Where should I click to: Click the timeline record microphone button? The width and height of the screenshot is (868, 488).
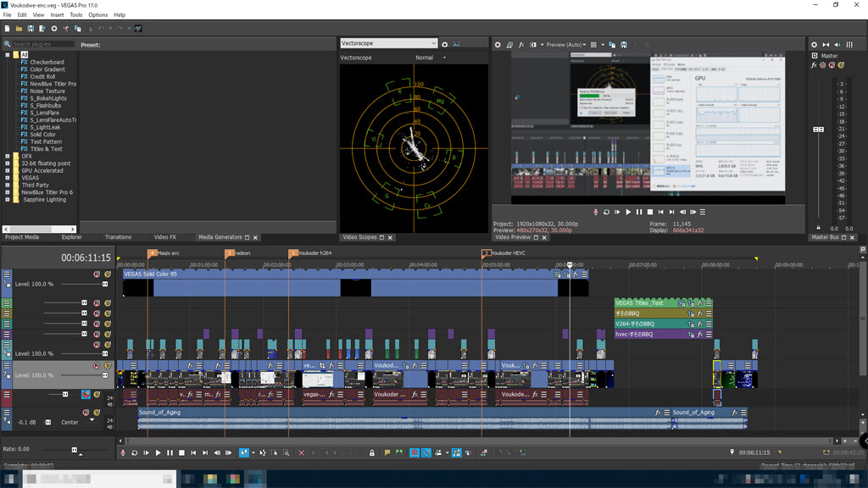(x=123, y=453)
